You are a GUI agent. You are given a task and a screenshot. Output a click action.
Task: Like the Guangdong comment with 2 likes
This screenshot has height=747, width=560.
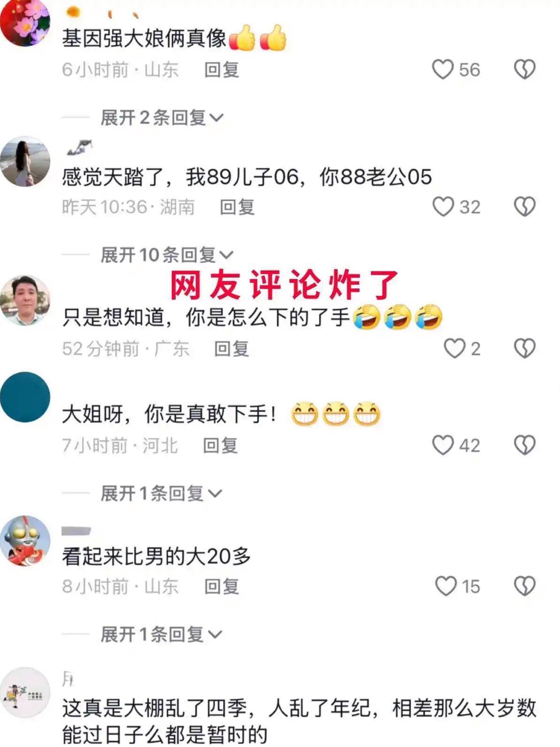pyautogui.click(x=454, y=349)
